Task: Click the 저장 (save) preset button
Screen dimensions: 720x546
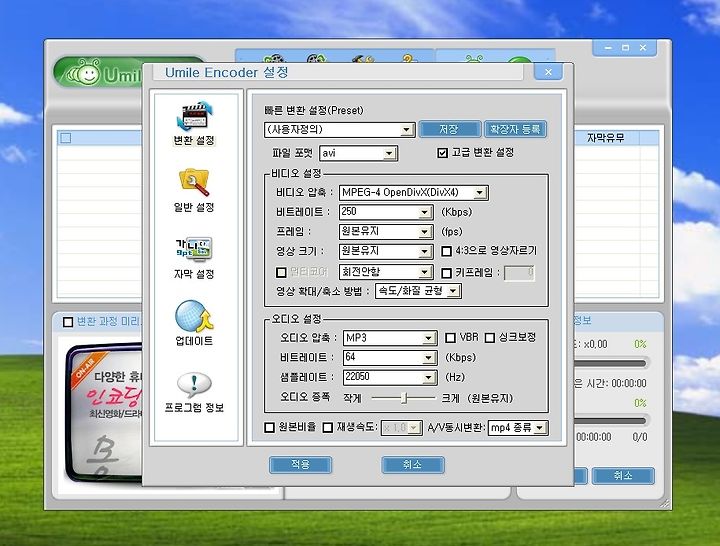Action: [x=450, y=129]
